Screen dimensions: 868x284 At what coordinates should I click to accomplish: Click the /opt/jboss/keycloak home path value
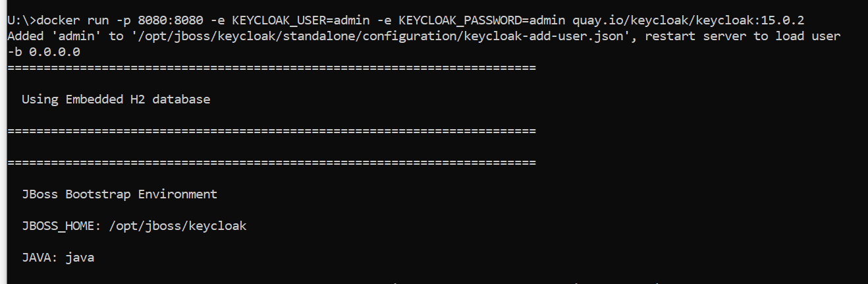pyautogui.click(x=177, y=226)
